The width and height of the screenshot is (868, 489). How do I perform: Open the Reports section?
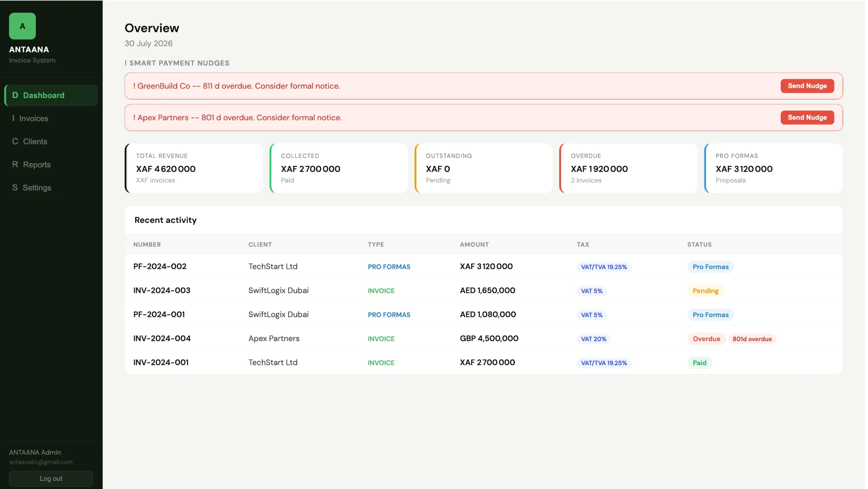tap(51, 165)
